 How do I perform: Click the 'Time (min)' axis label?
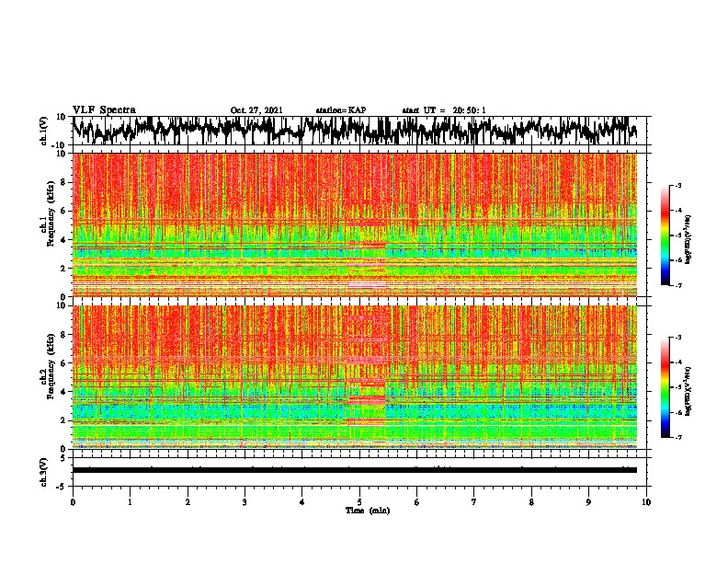(368, 511)
